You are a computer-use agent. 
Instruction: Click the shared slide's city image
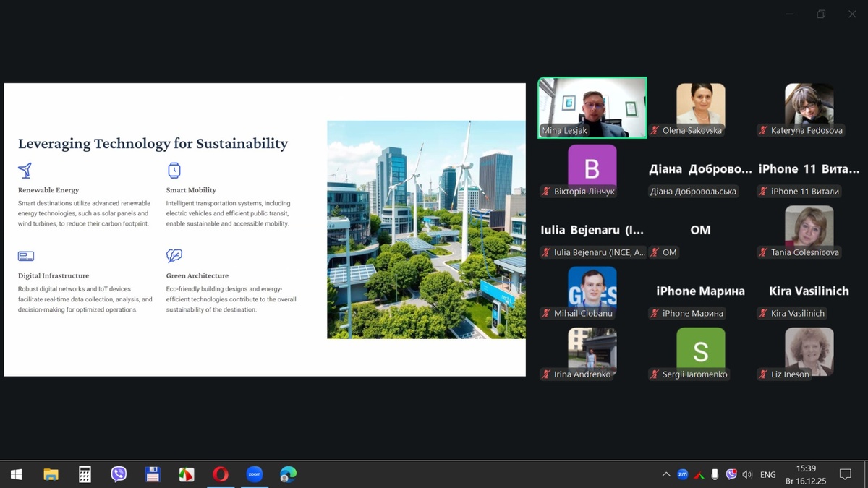click(x=426, y=229)
